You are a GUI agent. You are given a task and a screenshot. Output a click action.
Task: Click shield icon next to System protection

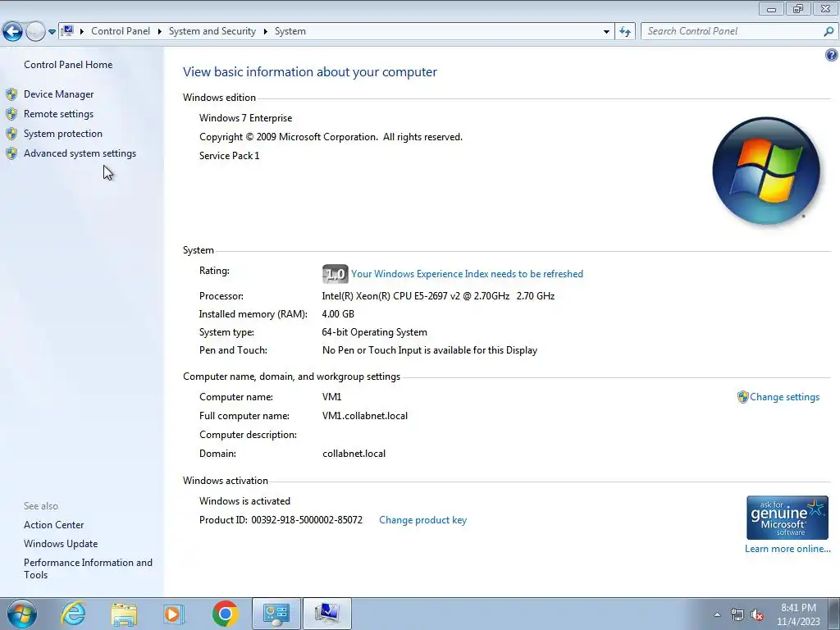click(x=11, y=134)
